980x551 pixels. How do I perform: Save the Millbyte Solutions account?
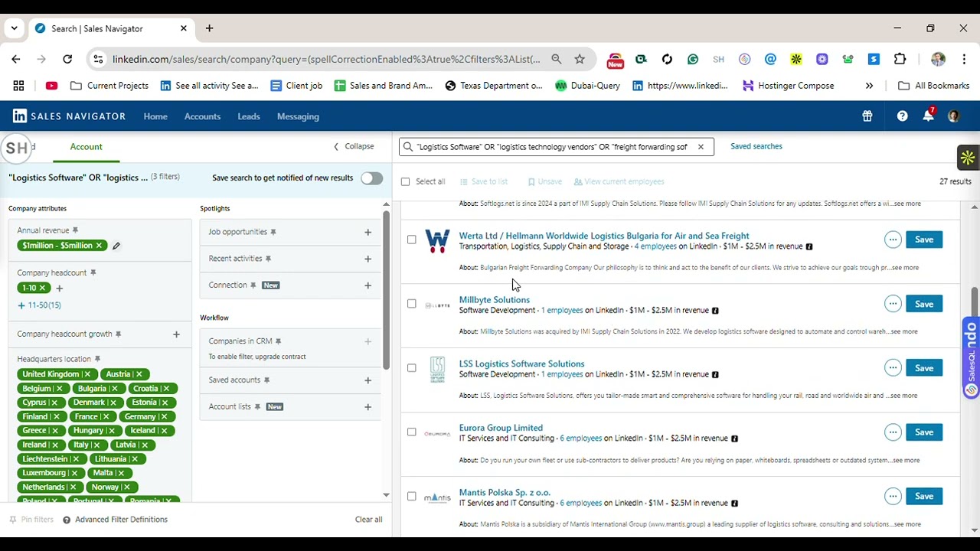point(924,304)
